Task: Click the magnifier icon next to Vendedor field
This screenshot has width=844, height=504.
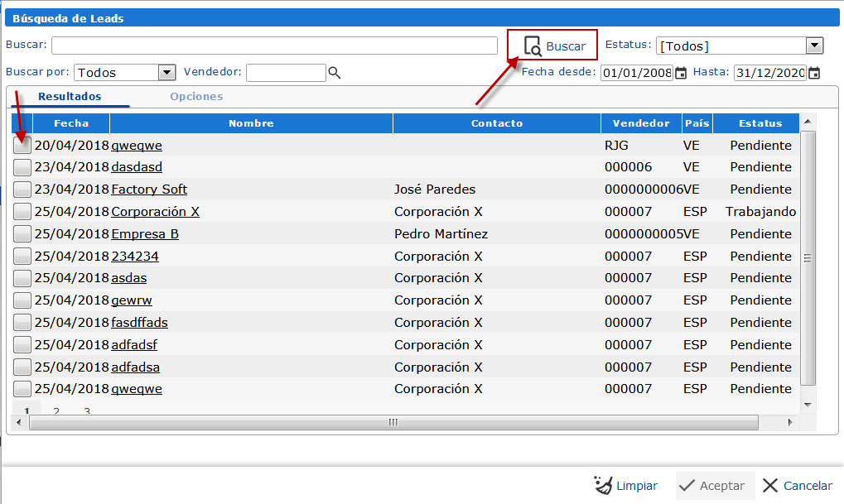Action: click(x=335, y=73)
